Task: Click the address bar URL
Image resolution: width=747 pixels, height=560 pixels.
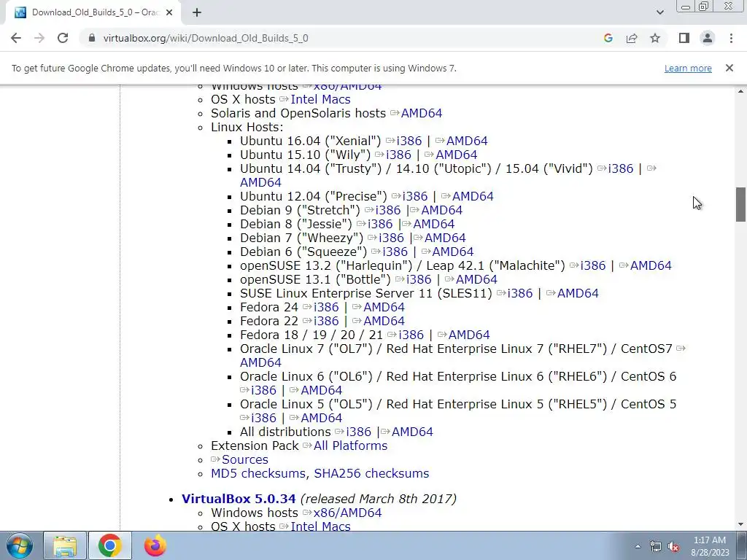Action: click(206, 38)
